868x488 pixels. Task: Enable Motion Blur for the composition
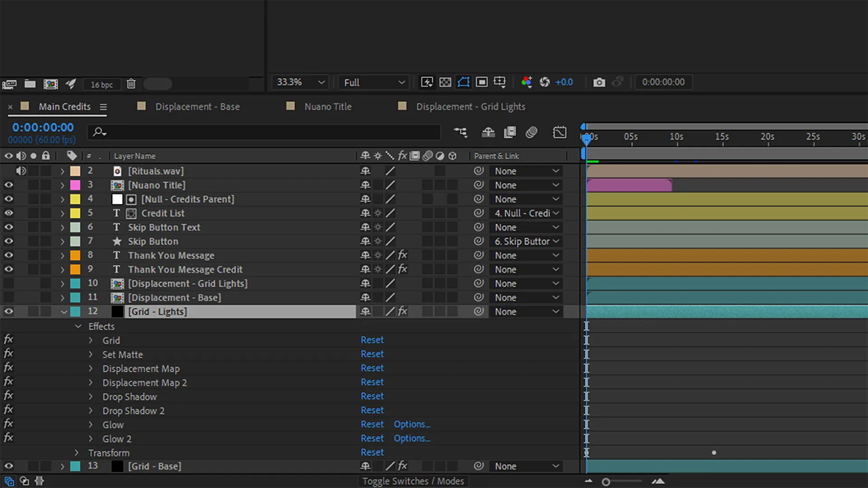pos(532,132)
